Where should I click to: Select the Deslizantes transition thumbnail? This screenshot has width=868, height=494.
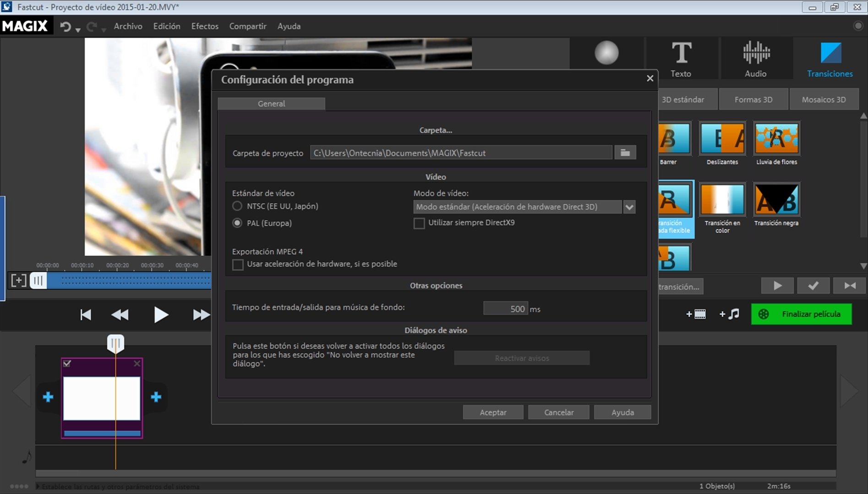722,138
